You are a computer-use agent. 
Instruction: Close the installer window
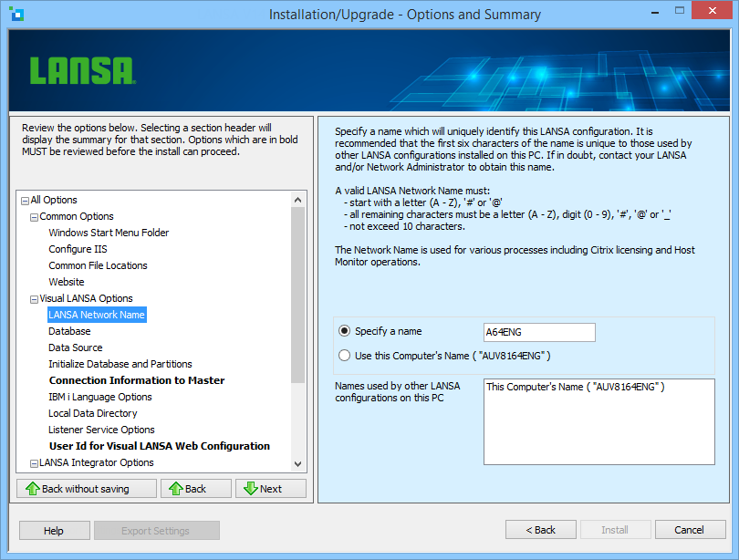(x=713, y=10)
